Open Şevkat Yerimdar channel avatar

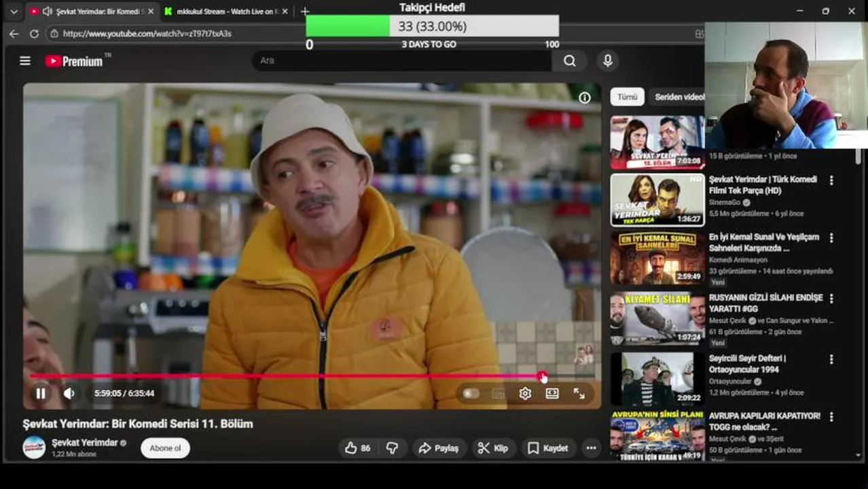coord(34,448)
